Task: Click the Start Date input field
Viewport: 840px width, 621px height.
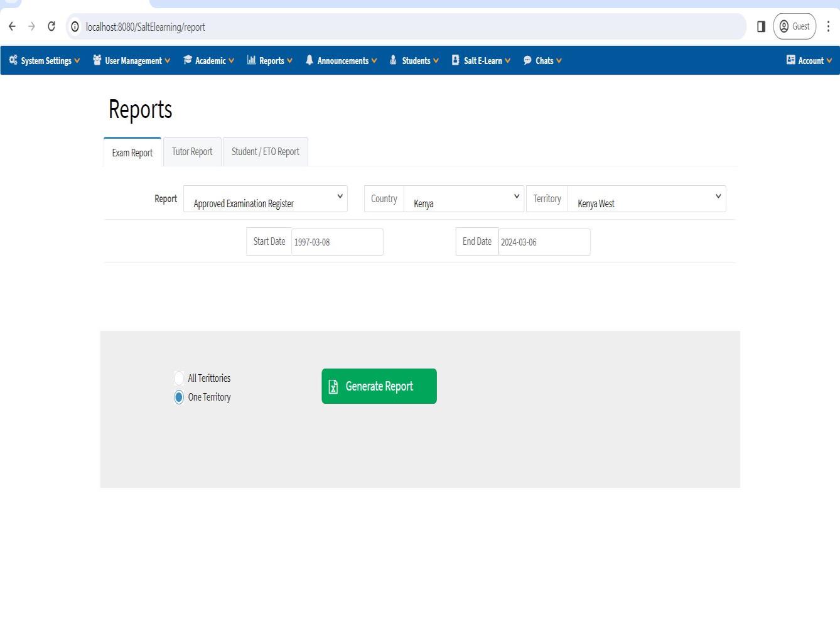Action: point(337,242)
